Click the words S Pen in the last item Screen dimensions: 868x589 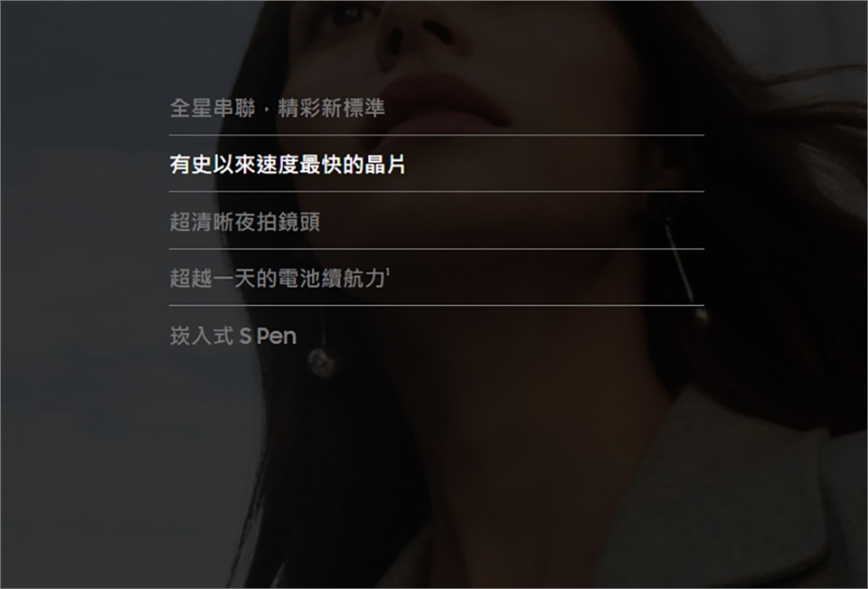[268, 337]
